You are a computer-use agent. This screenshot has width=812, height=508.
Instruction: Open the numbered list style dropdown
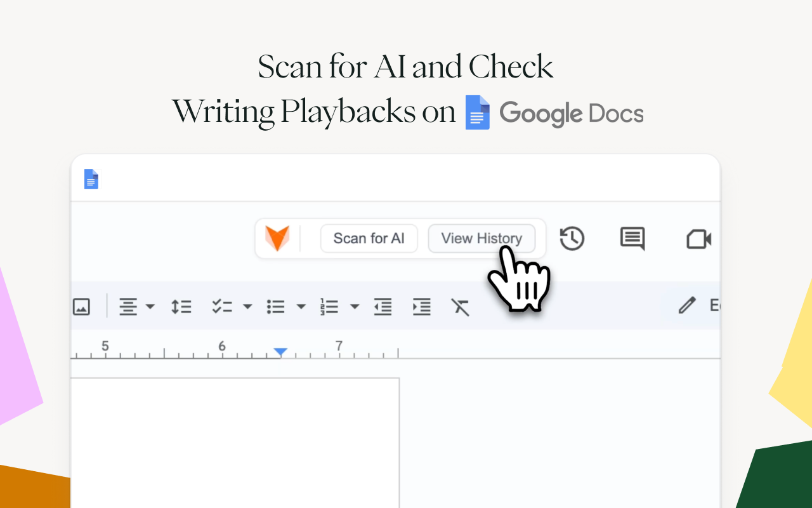355,306
